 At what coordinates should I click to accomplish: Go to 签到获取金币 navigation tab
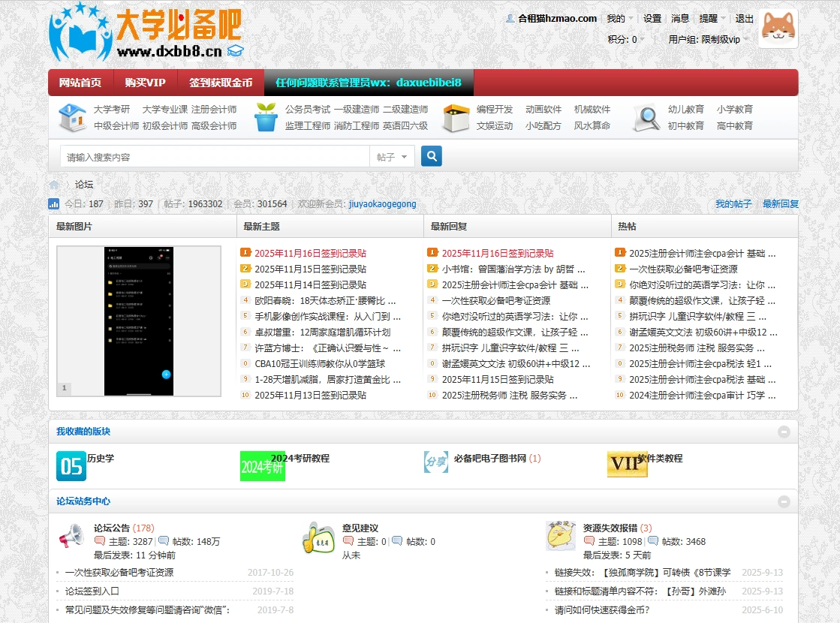click(221, 83)
